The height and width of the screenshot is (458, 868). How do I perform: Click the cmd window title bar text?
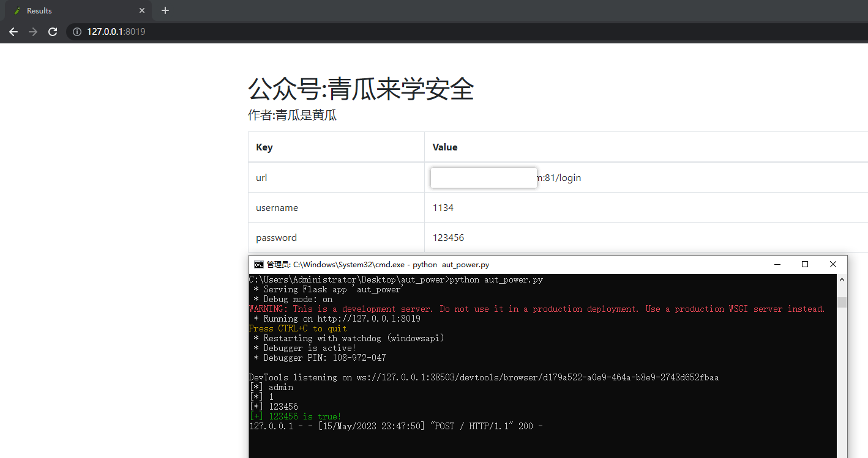click(x=378, y=265)
